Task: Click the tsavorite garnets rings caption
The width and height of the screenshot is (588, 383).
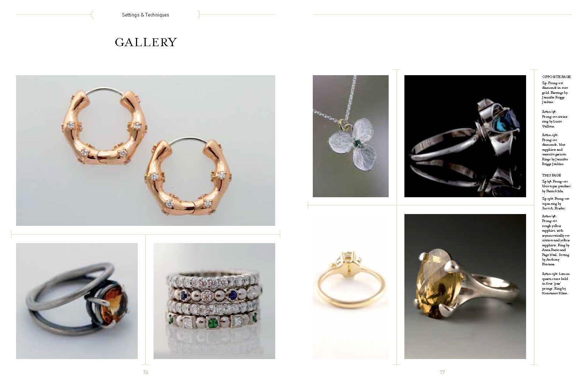Action: coord(555,149)
